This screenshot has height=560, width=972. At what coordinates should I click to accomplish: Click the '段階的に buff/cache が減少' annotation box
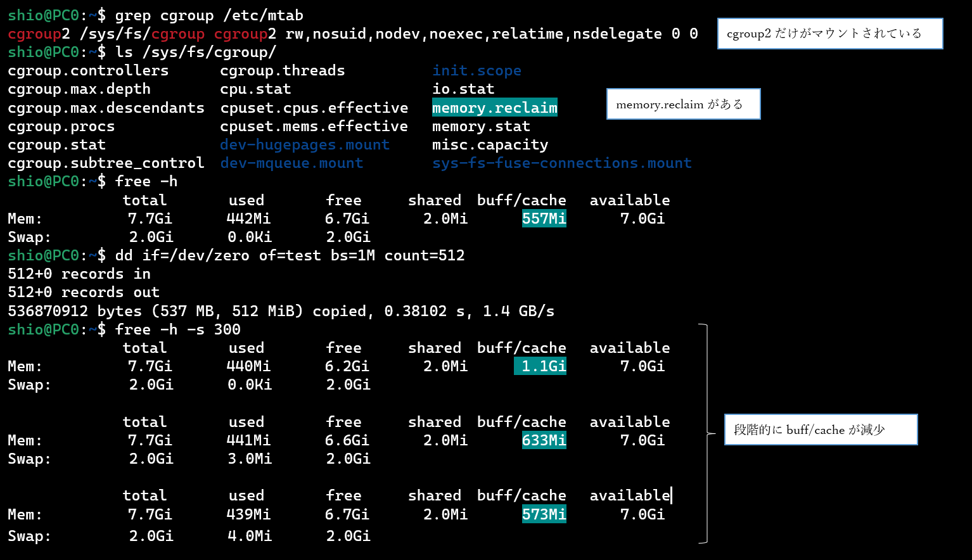(x=821, y=430)
